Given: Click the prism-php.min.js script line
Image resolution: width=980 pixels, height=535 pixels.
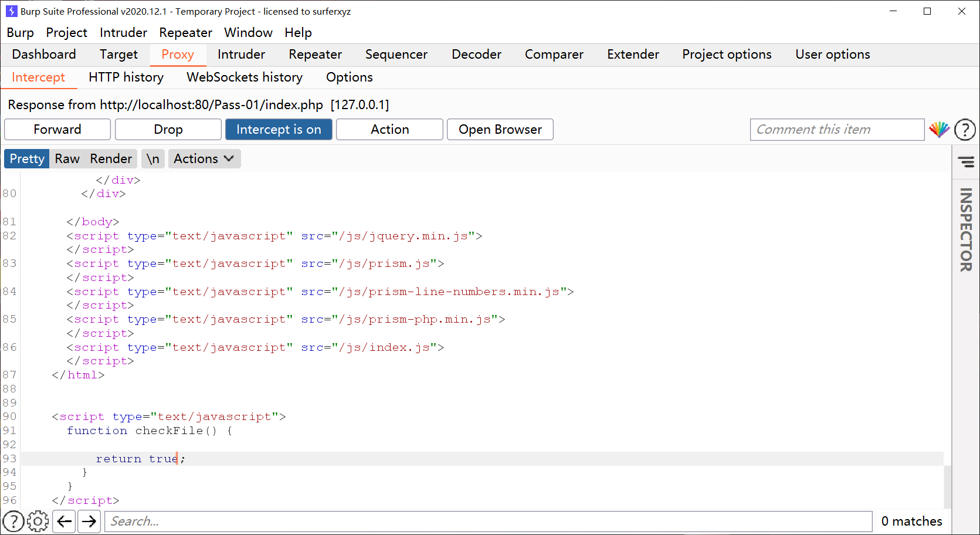Looking at the screenshot, I should point(286,319).
